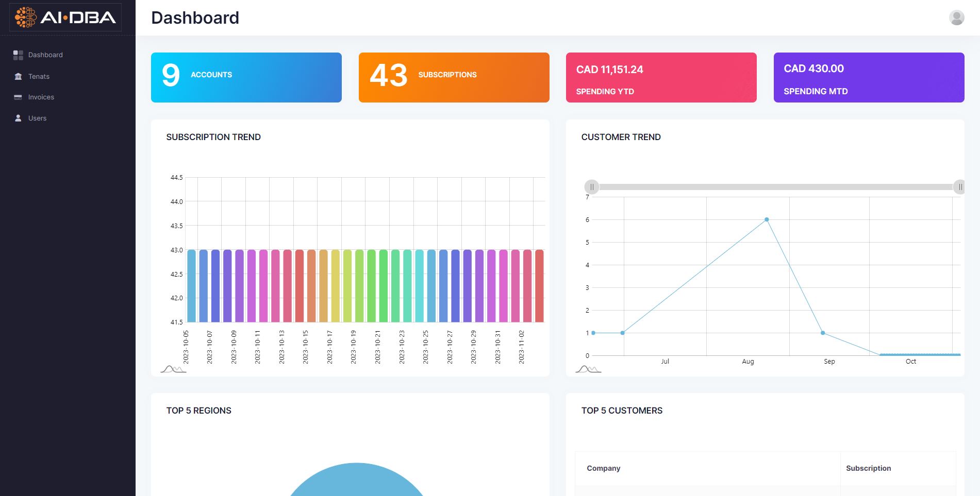Screen dimensions: 980x496
Task: Click the Subscription Trend chart logo icon
Action: pyautogui.click(x=173, y=369)
